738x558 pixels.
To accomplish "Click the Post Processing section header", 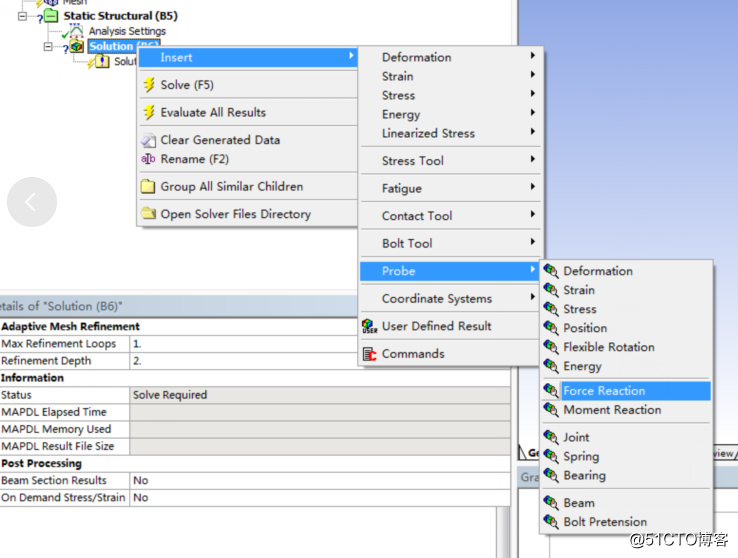I will pyautogui.click(x=41, y=463).
